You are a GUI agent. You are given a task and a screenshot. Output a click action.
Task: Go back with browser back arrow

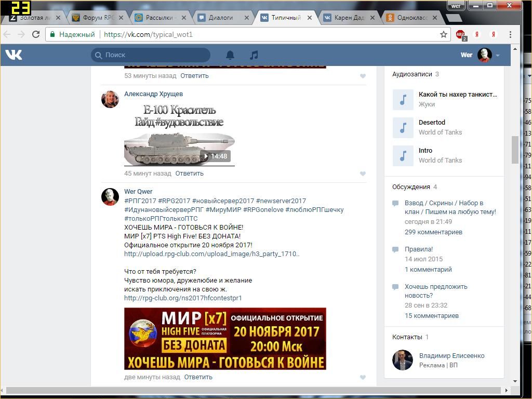pos(7,34)
